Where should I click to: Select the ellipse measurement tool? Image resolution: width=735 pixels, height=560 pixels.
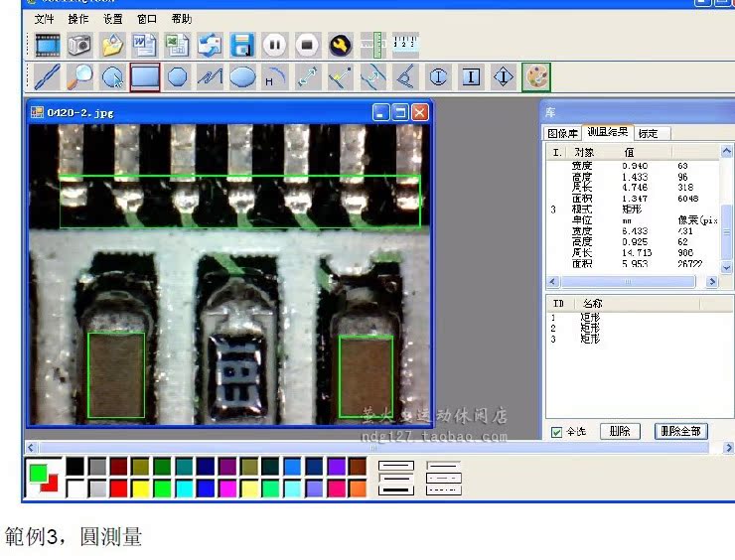pos(242,76)
